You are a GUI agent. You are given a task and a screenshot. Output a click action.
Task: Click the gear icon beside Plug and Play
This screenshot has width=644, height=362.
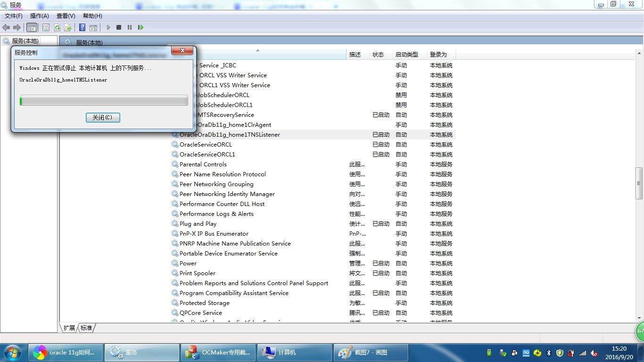click(174, 224)
